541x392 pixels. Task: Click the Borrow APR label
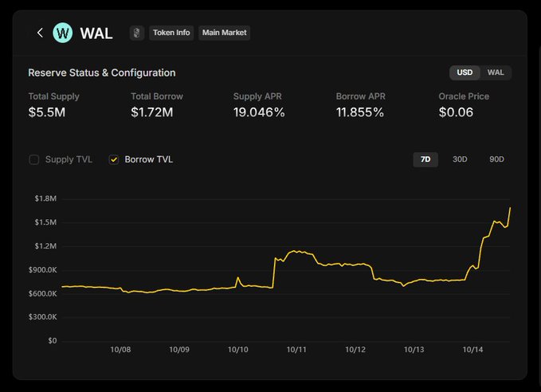tap(361, 96)
